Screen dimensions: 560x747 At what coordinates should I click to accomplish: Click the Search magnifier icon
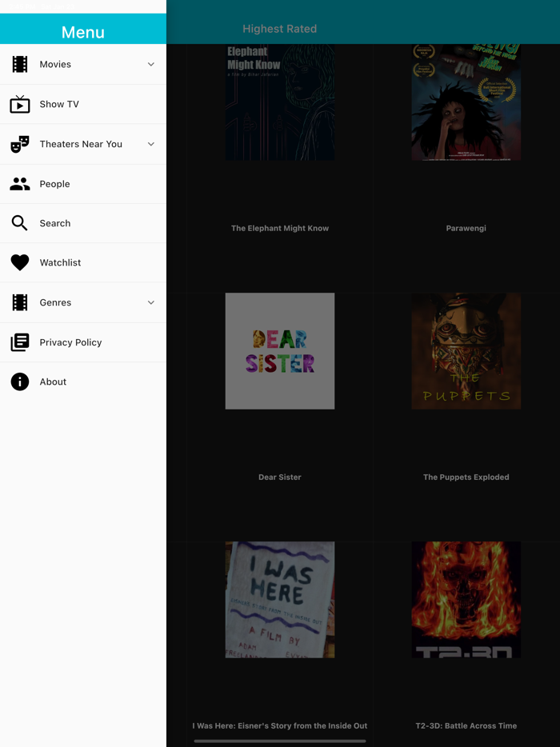[20, 223]
